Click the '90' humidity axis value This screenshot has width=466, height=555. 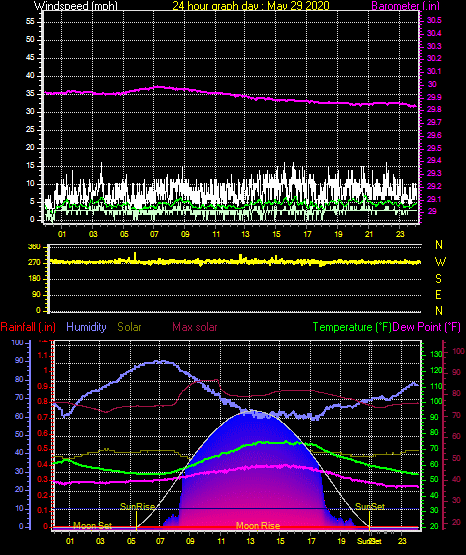(x=19, y=360)
